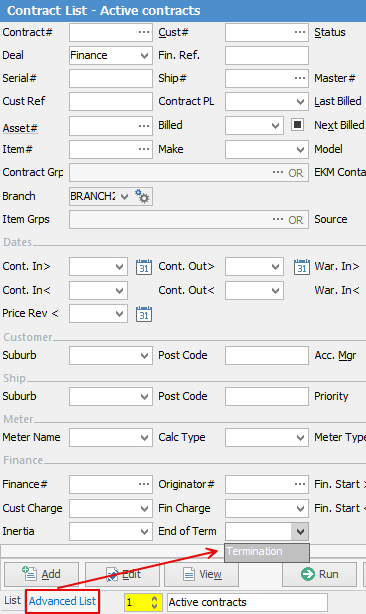Expand the Contract PL dropdown
366x614 pixels.
click(300, 101)
